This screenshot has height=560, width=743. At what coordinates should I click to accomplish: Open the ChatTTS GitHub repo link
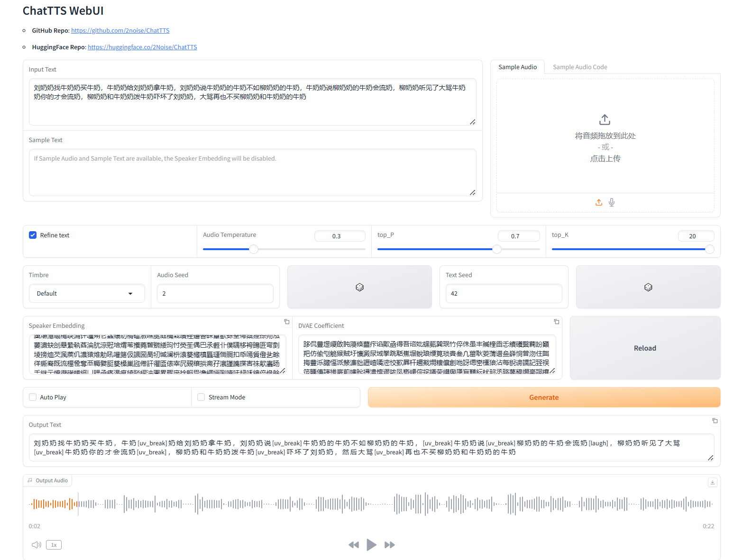tap(120, 30)
